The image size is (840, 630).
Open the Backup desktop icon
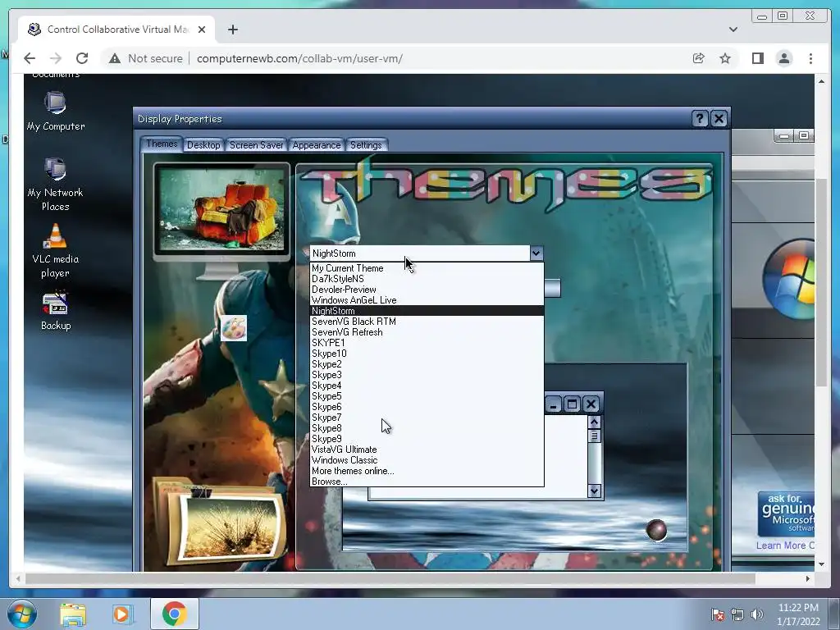point(55,311)
